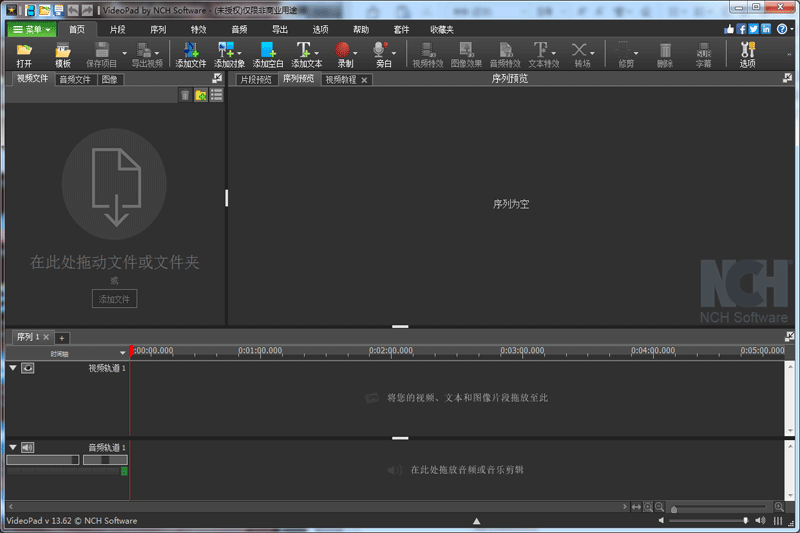Toggle visibility eye on 视频轨道 1
Image resolution: width=800 pixels, height=533 pixels.
(x=28, y=368)
